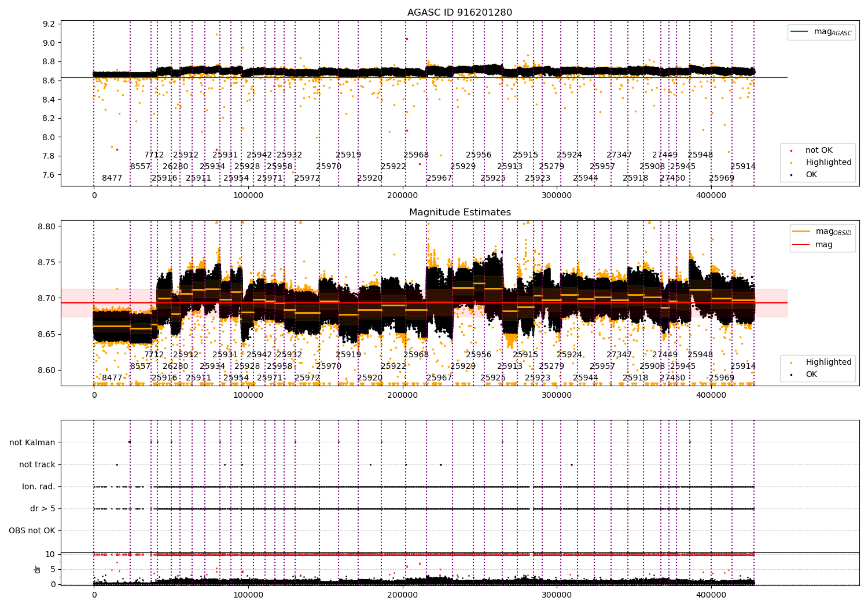The width and height of the screenshot is (868, 608).
Task: Click OBSID label 27347 in top plot
Action: pyautogui.click(x=619, y=155)
